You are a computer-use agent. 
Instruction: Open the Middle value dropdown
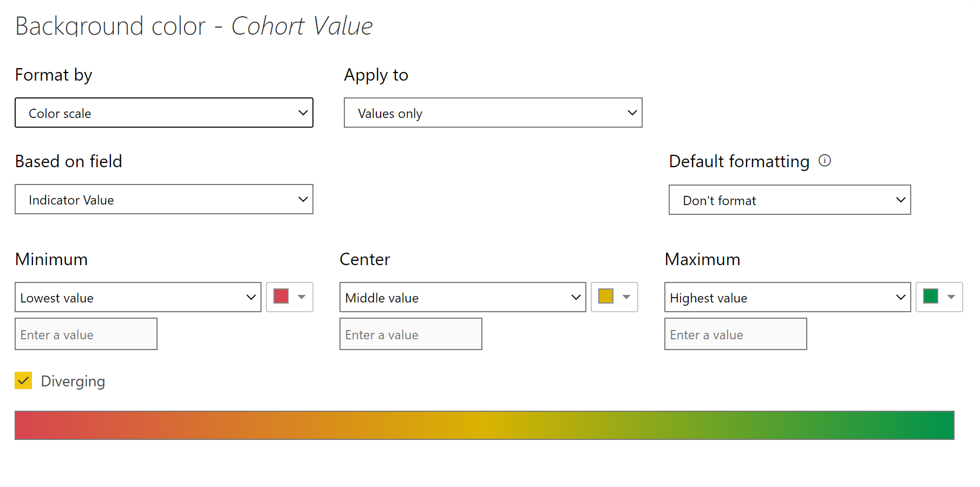462,297
